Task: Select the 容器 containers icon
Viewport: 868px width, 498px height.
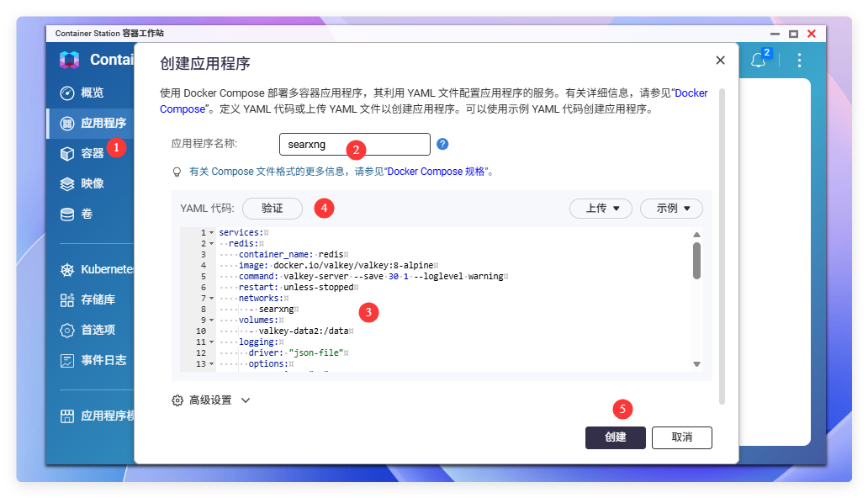Action: pyautogui.click(x=66, y=152)
